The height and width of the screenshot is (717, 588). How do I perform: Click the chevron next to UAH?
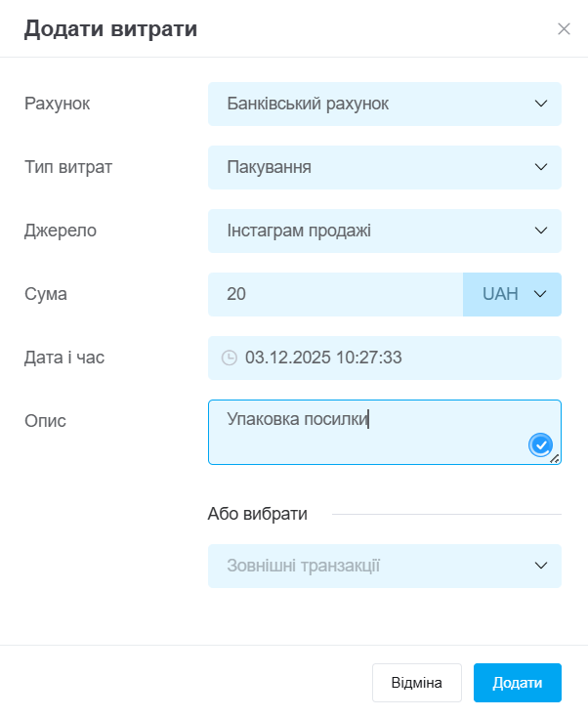pos(541,294)
